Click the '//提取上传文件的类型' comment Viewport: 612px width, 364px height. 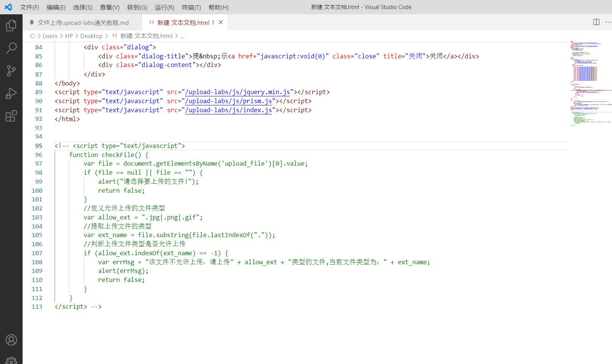click(117, 226)
